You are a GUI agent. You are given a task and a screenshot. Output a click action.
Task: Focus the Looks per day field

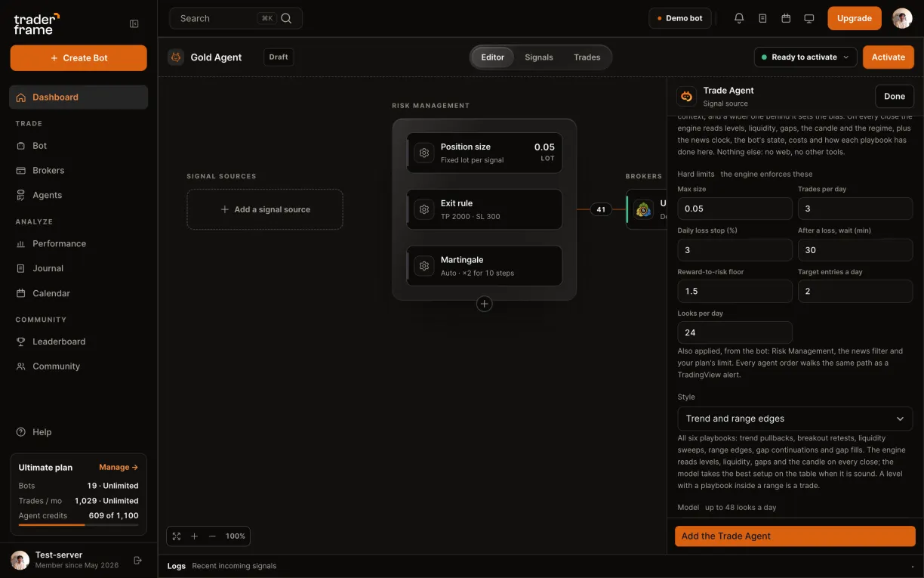pos(735,332)
